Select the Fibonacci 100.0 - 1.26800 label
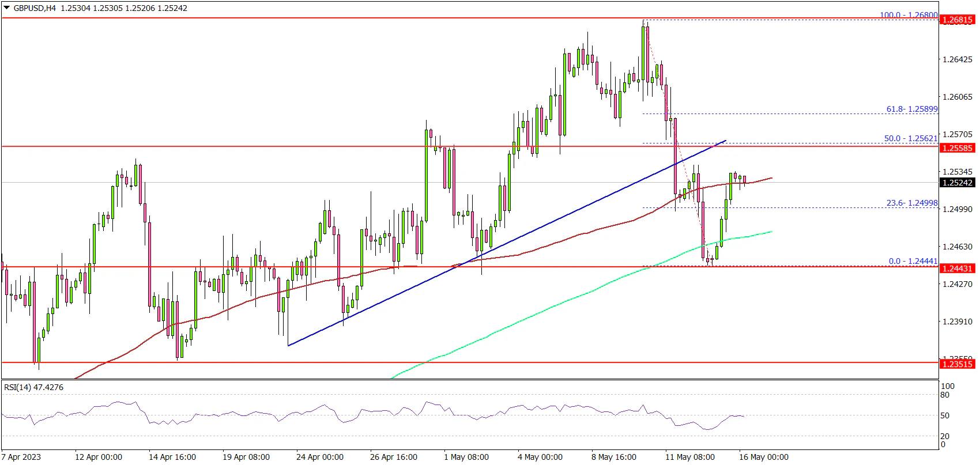Viewport: 980px width, 465px height. pos(909,16)
